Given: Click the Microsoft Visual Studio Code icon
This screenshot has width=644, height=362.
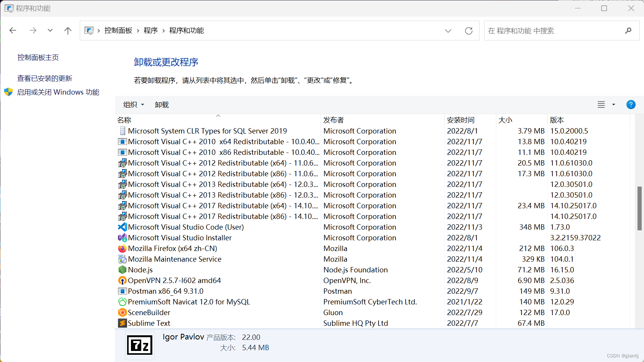Looking at the screenshot, I should point(122,227).
